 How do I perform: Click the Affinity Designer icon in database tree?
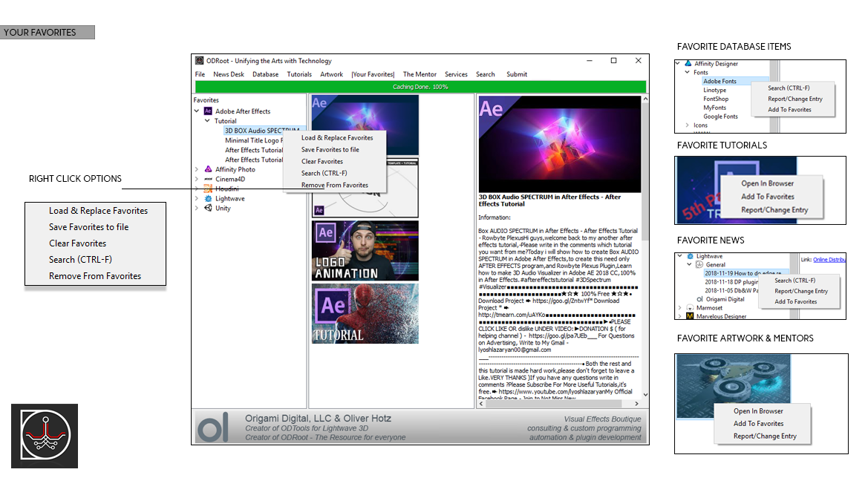point(688,64)
